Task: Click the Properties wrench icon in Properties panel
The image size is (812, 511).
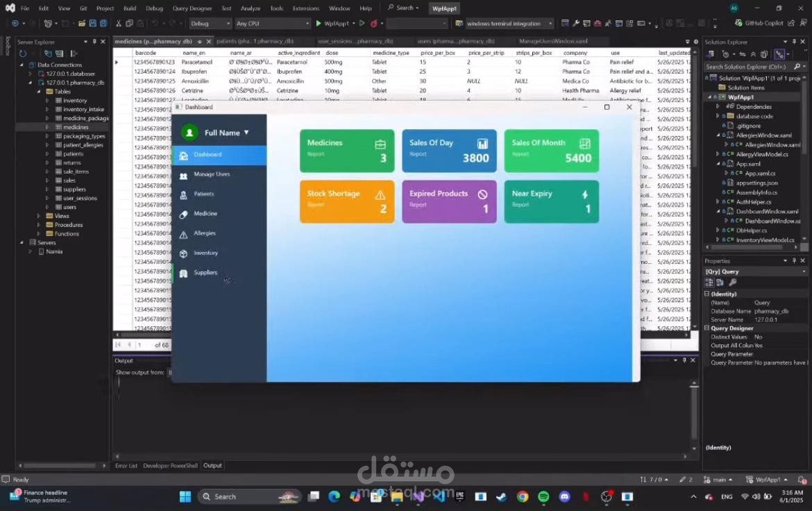Action: pos(732,283)
